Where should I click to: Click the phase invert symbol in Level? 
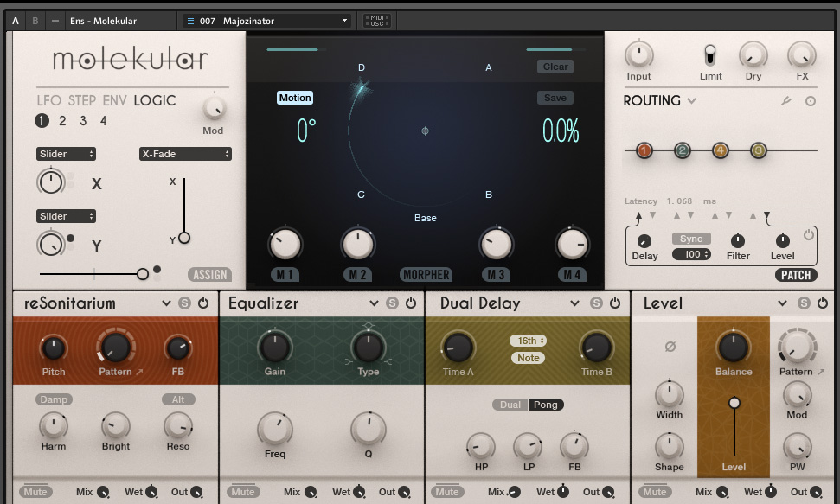670,347
